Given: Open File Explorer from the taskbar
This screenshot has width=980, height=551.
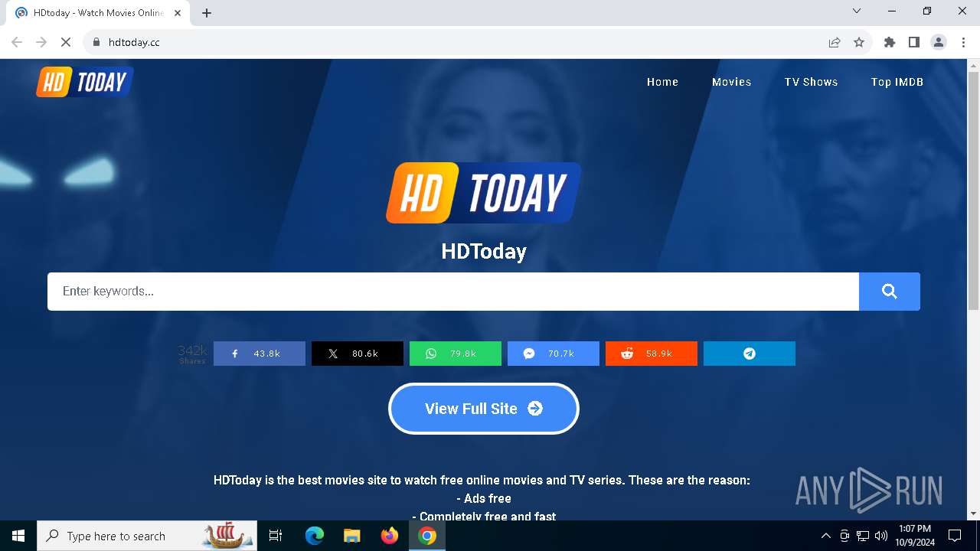Looking at the screenshot, I should click(351, 536).
